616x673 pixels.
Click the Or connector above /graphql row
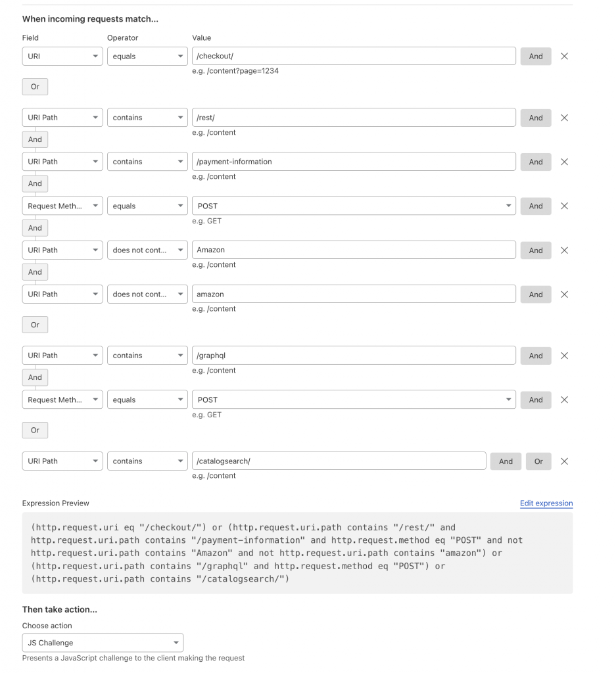point(34,324)
